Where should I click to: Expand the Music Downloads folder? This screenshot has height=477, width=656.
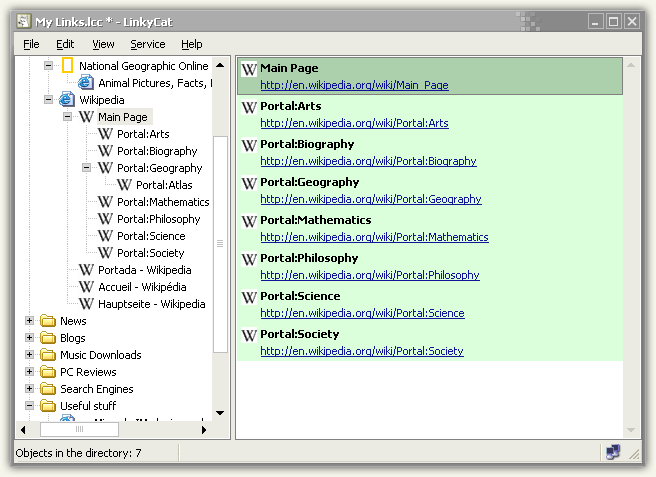(x=29, y=354)
